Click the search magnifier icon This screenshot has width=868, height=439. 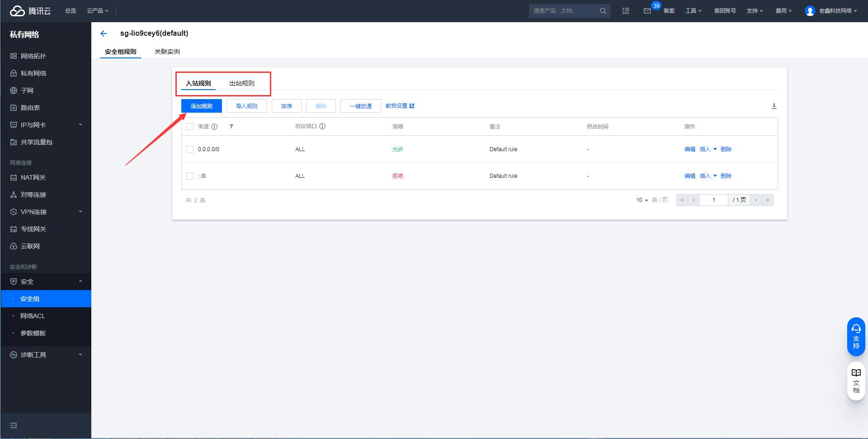pos(603,11)
